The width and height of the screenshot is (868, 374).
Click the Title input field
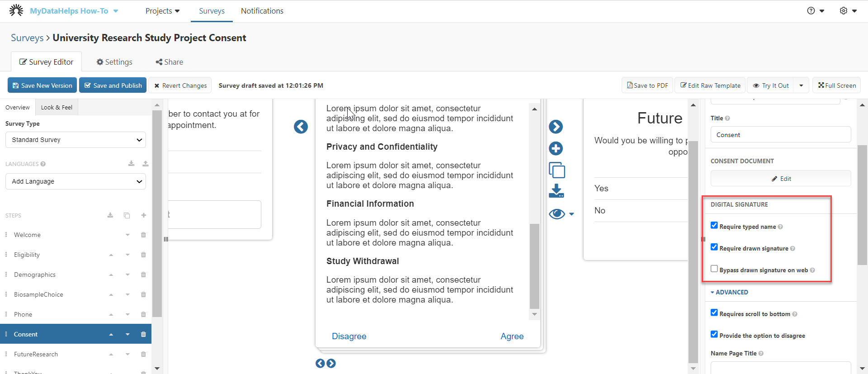point(781,135)
